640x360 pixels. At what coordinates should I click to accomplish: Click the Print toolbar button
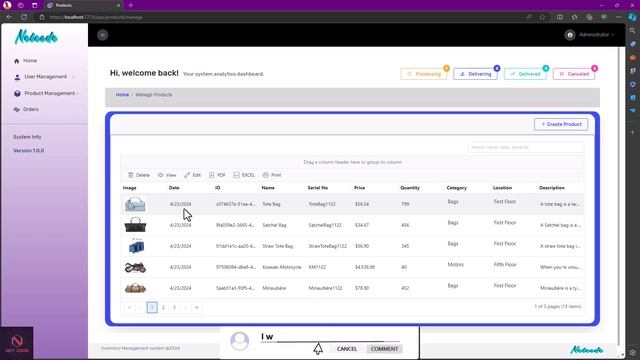(x=272, y=175)
